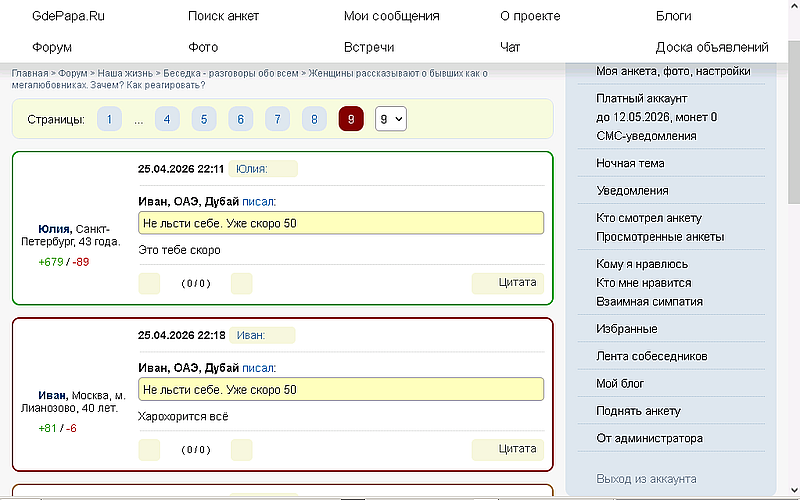The height and width of the screenshot is (500, 800).
Task: Click right vote button in Юлия's post
Action: click(x=242, y=283)
